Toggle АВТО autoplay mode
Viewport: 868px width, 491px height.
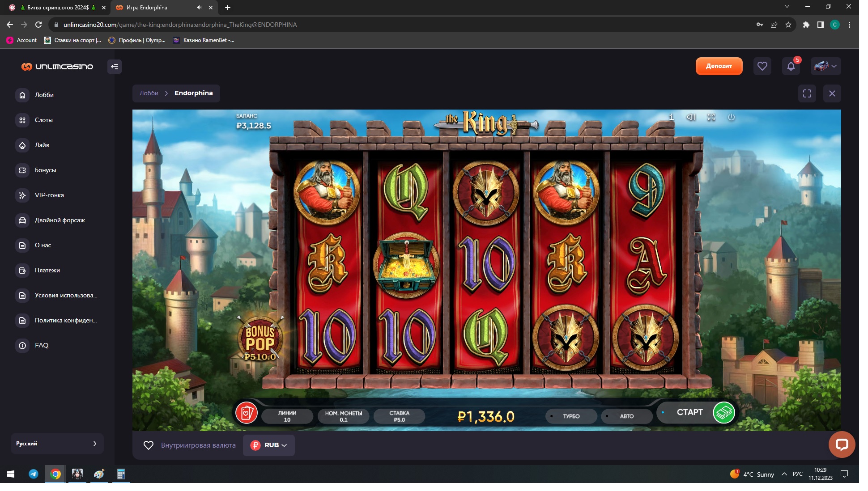(x=626, y=416)
